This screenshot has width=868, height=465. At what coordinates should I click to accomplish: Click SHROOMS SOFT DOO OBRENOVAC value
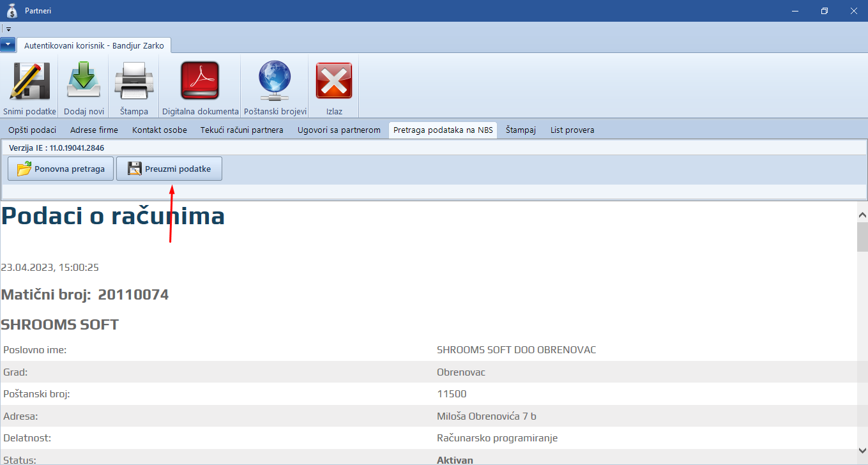(517, 350)
